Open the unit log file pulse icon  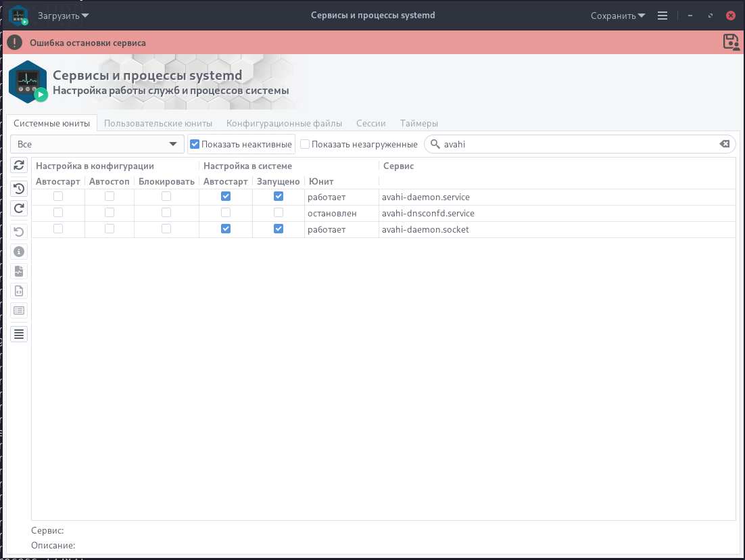pos(19,271)
